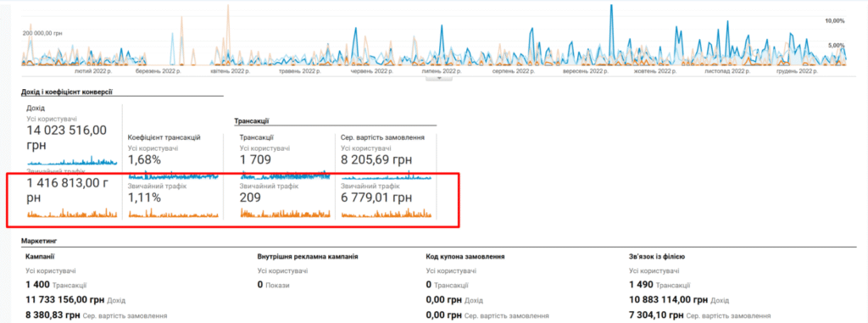Click the 'липень 2022 р.' axis label

click(x=442, y=71)
